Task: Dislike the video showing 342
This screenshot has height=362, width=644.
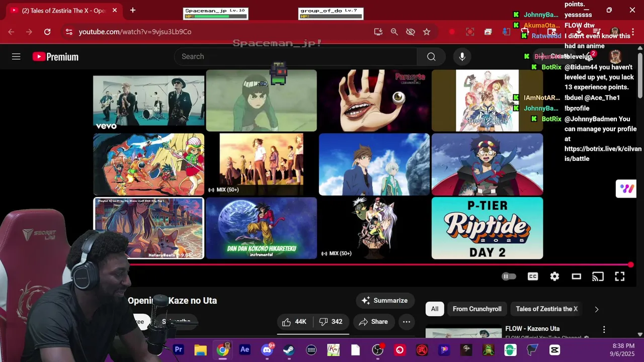Action: (x=331, y=322)
